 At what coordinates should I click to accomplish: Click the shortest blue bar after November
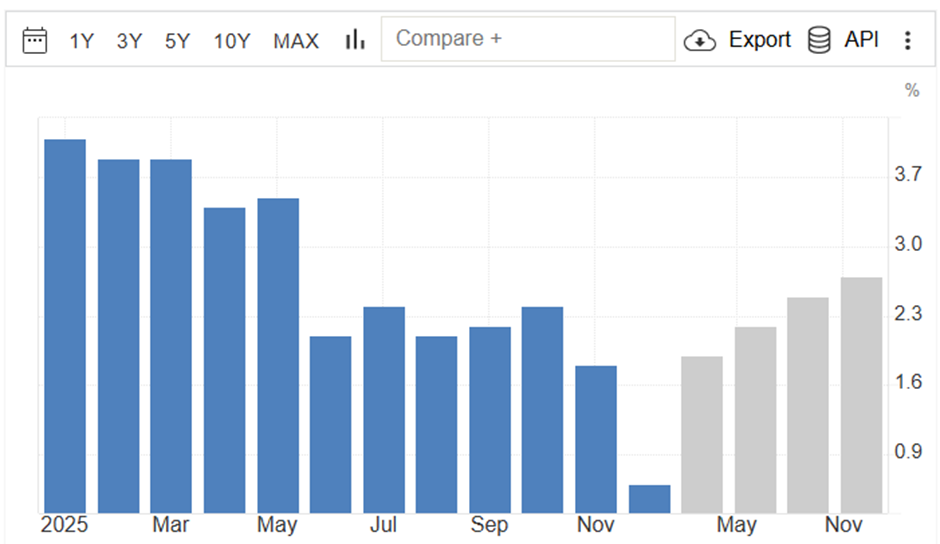[x=649, y=499]
